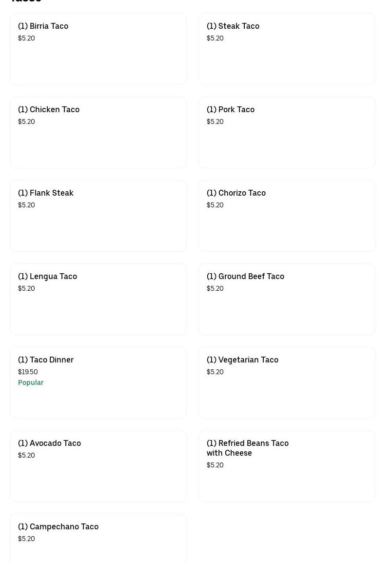Screen dimensions: 392x563
Task: Choose the Chicken Taco item
Action: click(x=98, y=132)
